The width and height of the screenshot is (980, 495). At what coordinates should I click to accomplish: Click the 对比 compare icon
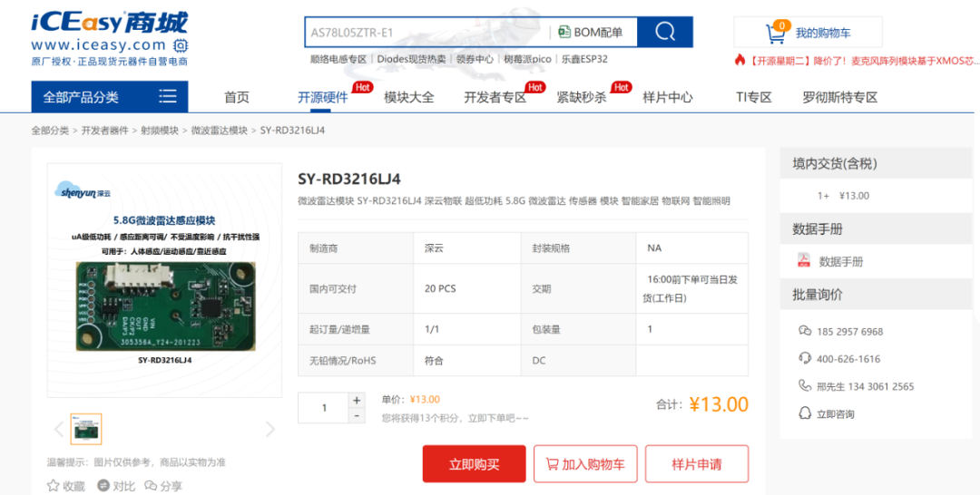103,485
